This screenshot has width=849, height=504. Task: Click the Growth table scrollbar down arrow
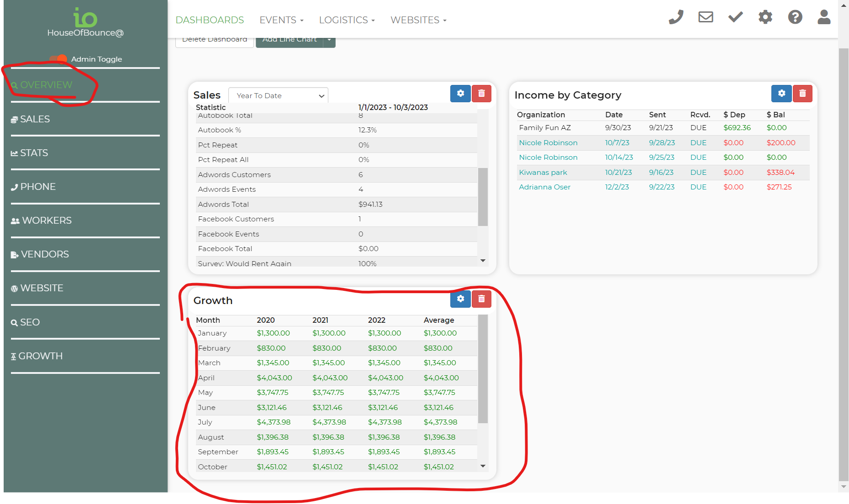pos(483,466)
